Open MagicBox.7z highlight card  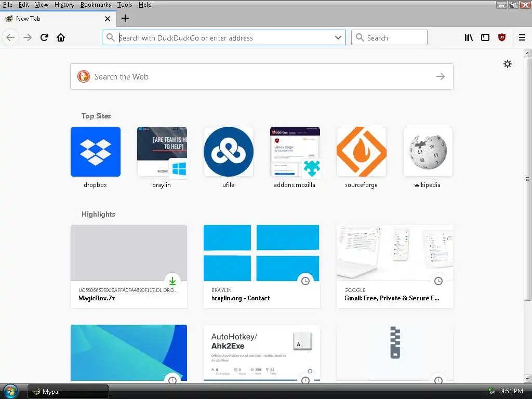pyautogui.click(x=129, y=267)
